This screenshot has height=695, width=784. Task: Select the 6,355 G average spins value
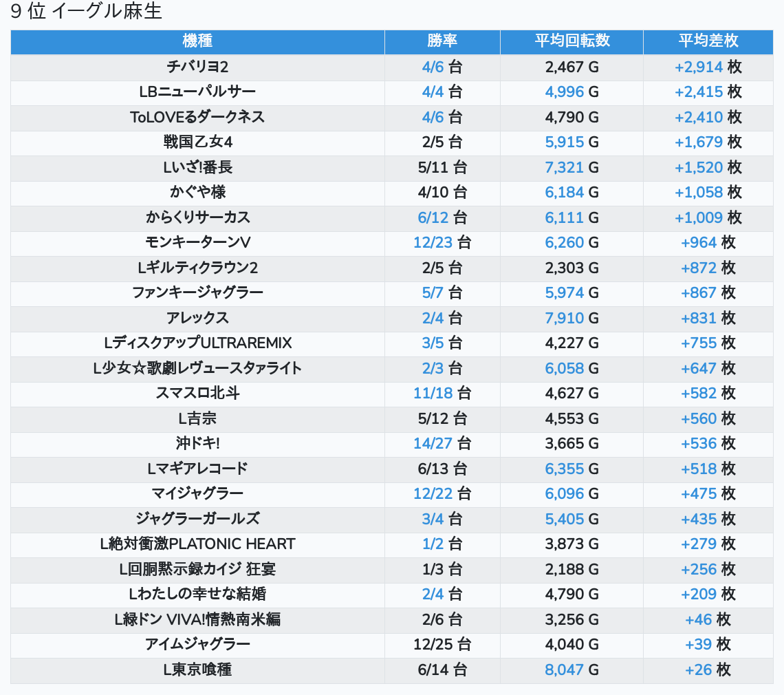[x=571, y=469]
